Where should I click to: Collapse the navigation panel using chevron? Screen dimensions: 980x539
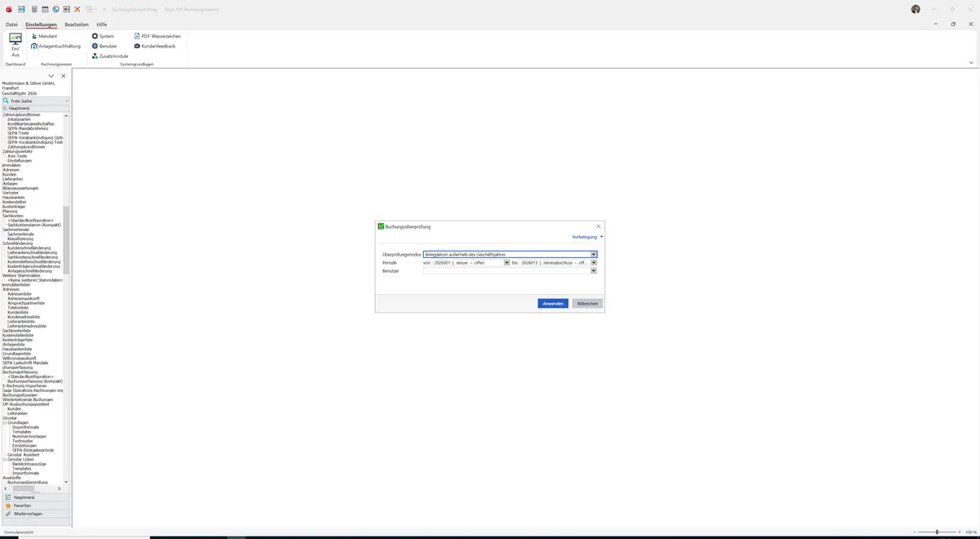tap(51, 76)
